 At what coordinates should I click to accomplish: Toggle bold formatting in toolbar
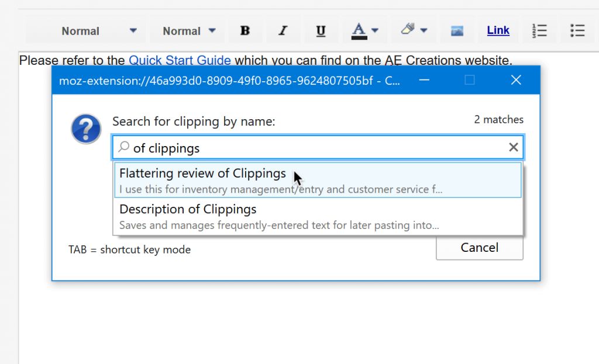tap(245, 31)
